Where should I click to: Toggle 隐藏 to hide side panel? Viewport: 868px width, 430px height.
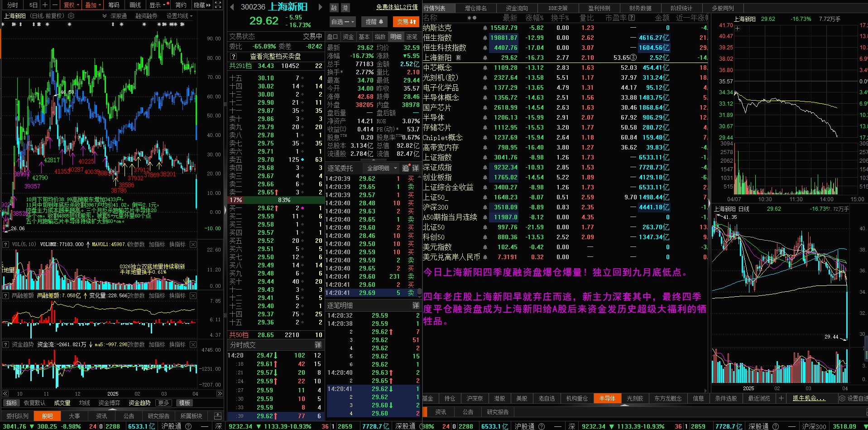click(x=202, y=5)
